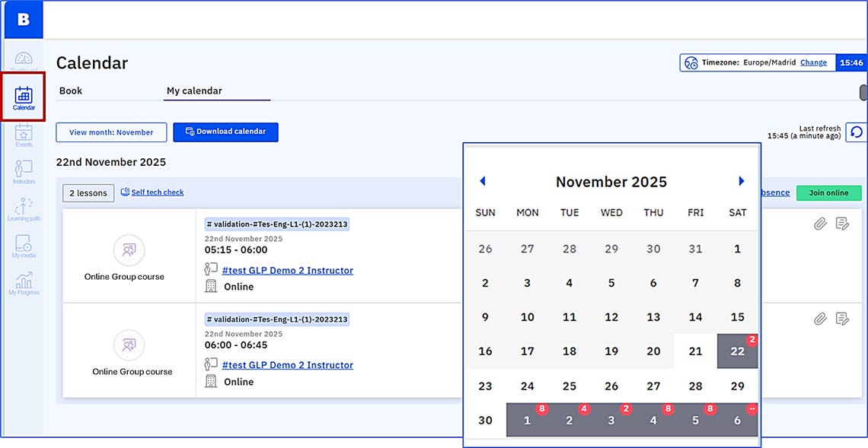Viewport: 868px width, 448px height.
Task: Open attachments for the 05:15 lesson
Action: point(820,224)
